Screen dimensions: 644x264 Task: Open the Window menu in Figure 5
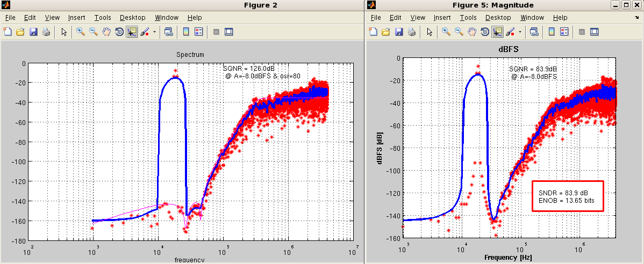tap(532, 18)
